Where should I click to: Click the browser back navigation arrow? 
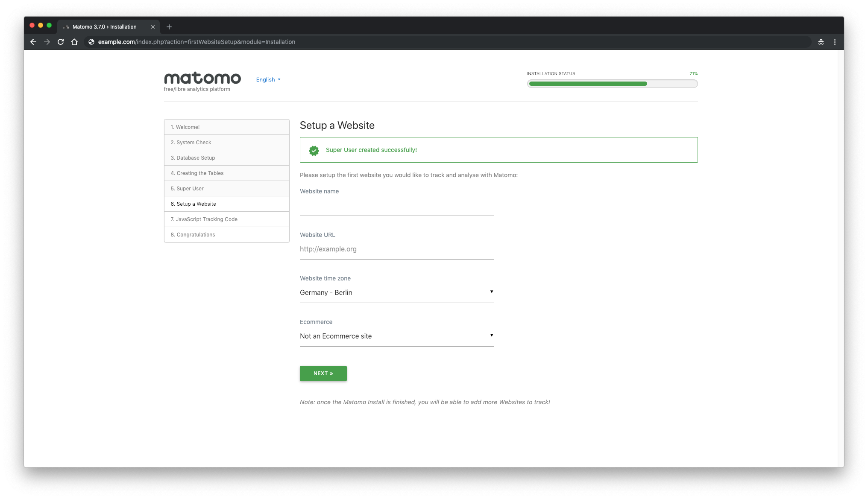coord(33,42)
